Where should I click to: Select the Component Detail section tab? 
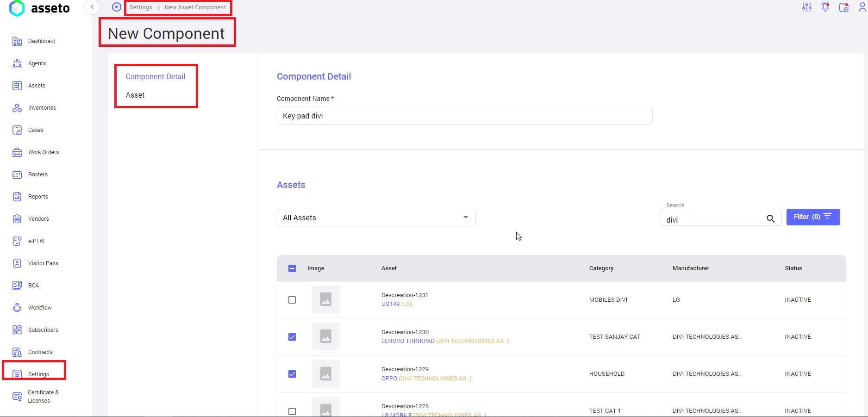click(155, 76)
